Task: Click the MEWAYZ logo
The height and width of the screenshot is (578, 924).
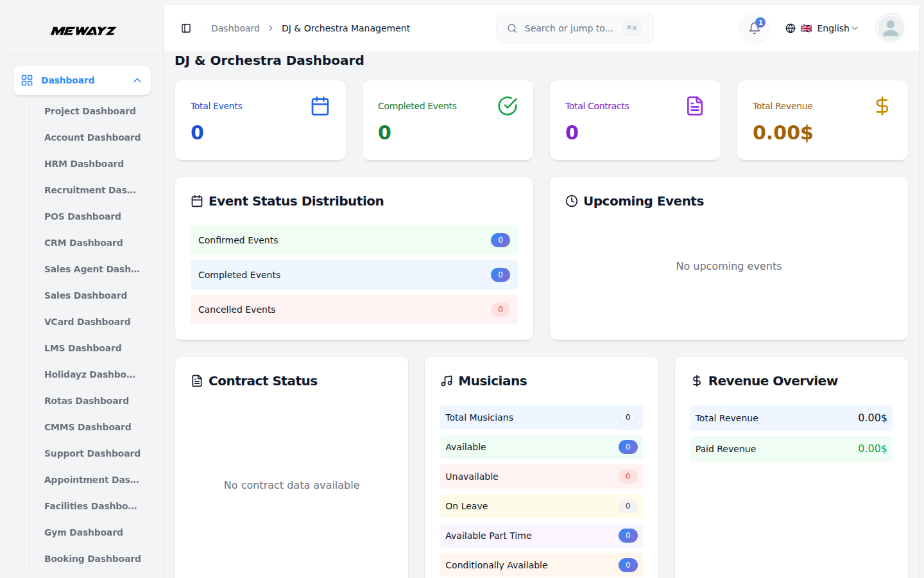Action: (83, 31)
